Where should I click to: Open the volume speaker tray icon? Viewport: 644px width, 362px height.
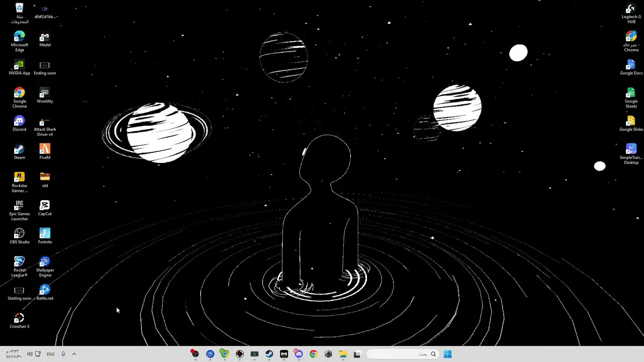tap(29, 354)
